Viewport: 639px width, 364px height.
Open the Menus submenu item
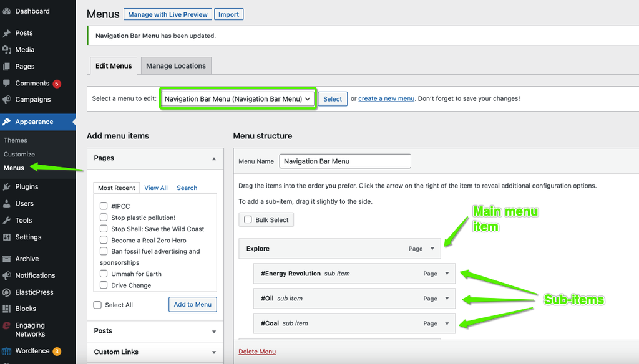[x=14, y=168]
